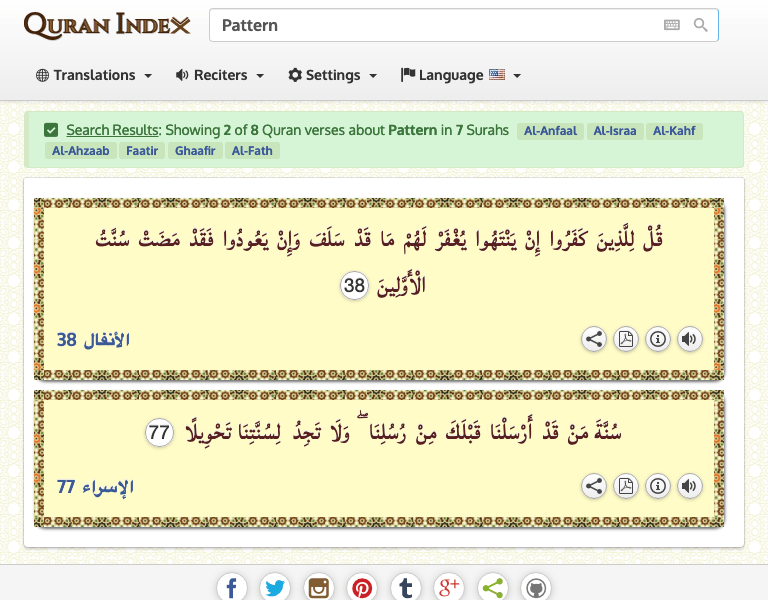The height and width of the screenshot is (600, 768).
Task: Open the GitHub icon link
Action: tap(537, 587)
